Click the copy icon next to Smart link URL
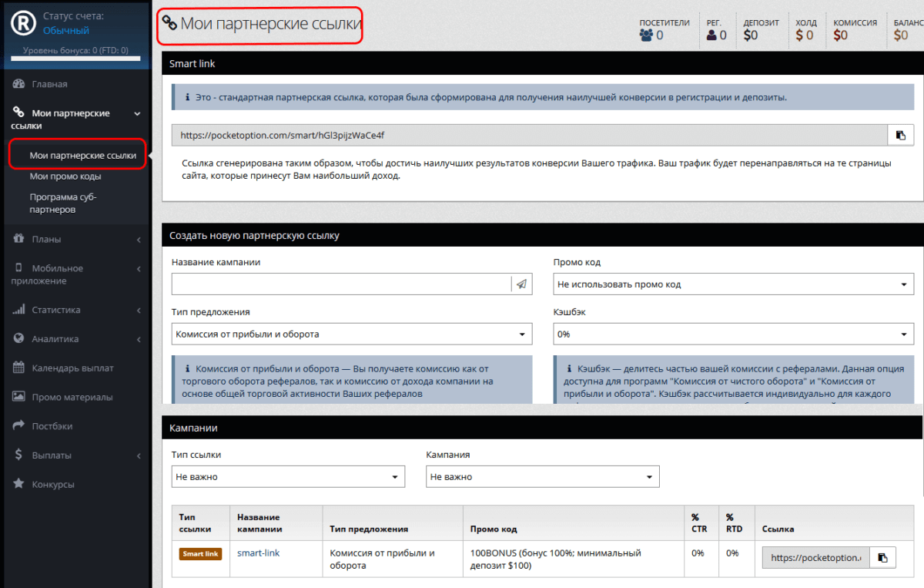 point(900,136)
